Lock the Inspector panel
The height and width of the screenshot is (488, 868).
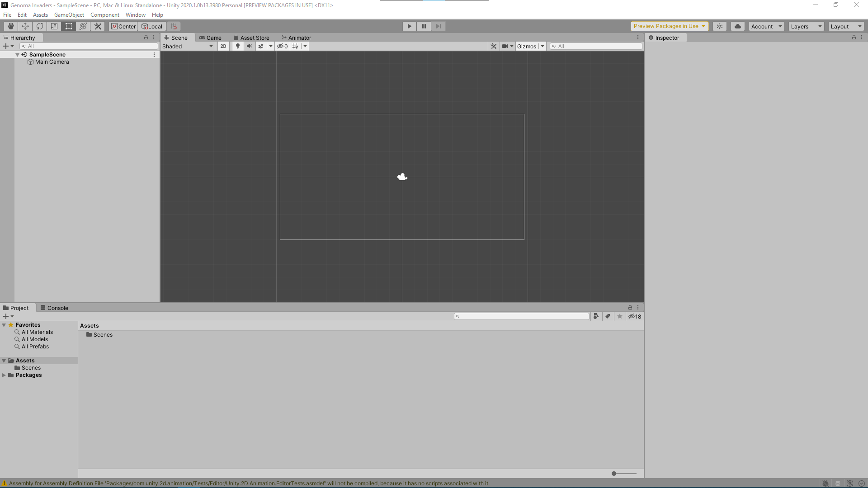[854, 38]
